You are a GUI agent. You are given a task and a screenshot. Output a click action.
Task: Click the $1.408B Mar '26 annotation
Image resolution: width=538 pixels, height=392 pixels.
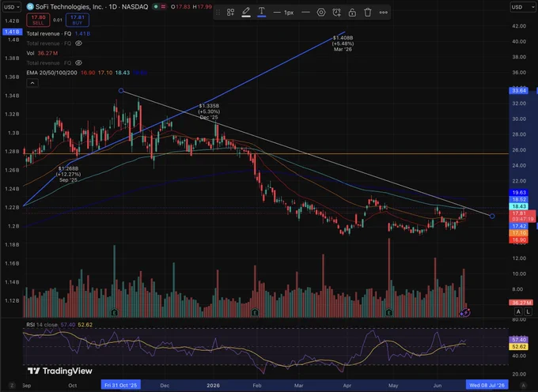point(343,43)
